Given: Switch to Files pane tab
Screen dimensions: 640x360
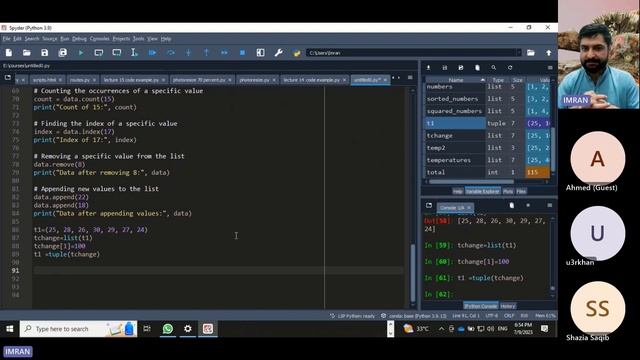Looking at the screenshot, I should click(521, 191).
